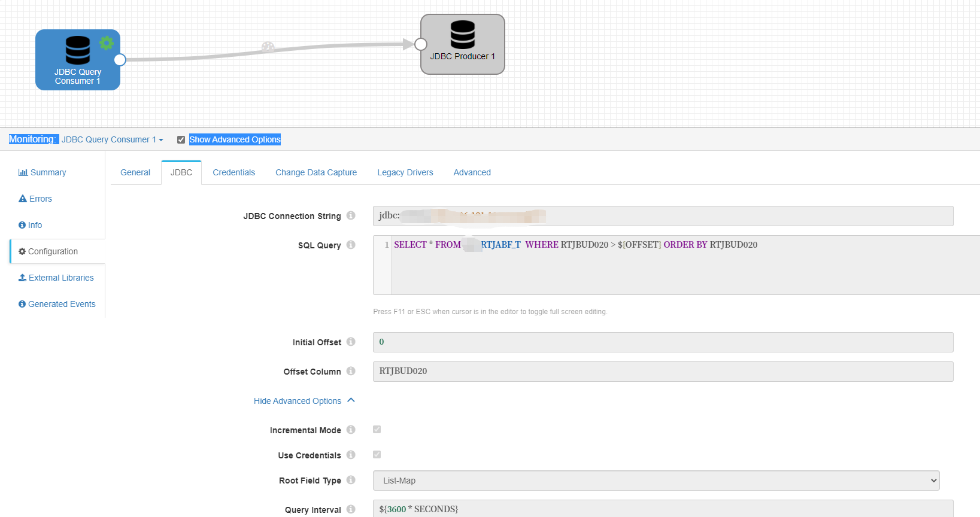Viewport: 980px width, 517px height.
Task: Select the JDBC Producer 1 stage
Action: coord(463,44)
